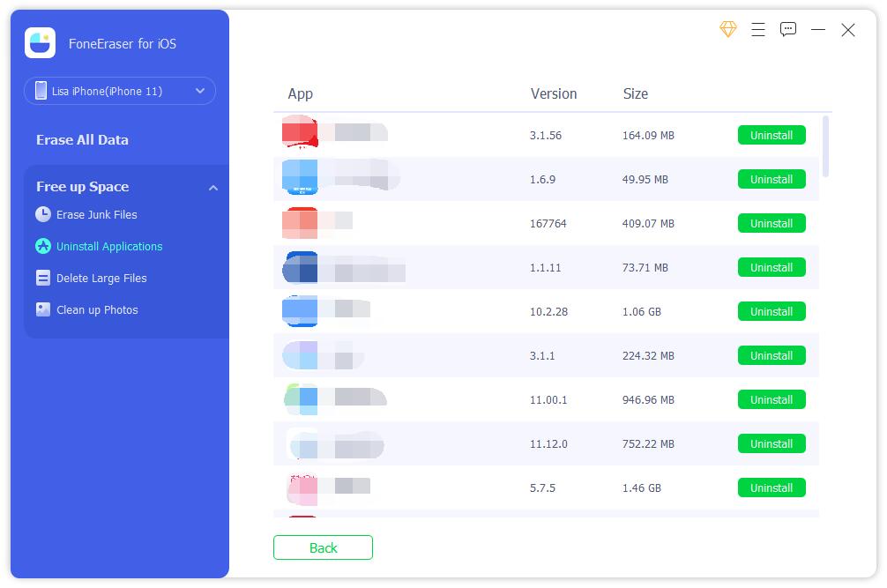Uninstall the 946.96 MB app
This screenshot has height=588, width=887.
pos(771,399)
